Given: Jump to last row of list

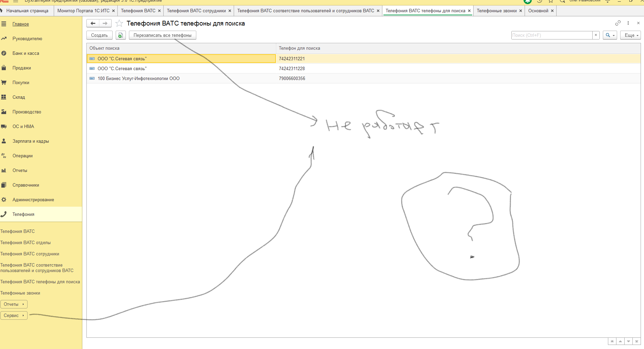Looking at the screenshot, I should [637, 341].
